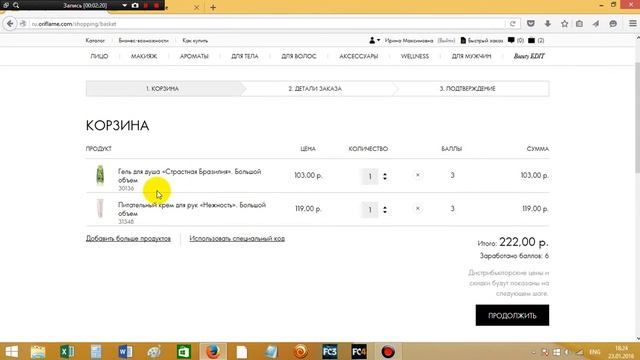The height and width of the screenshot is (360, 640).
Task: Remove the Гель для душа item with ×
Action: pos(418,175)
